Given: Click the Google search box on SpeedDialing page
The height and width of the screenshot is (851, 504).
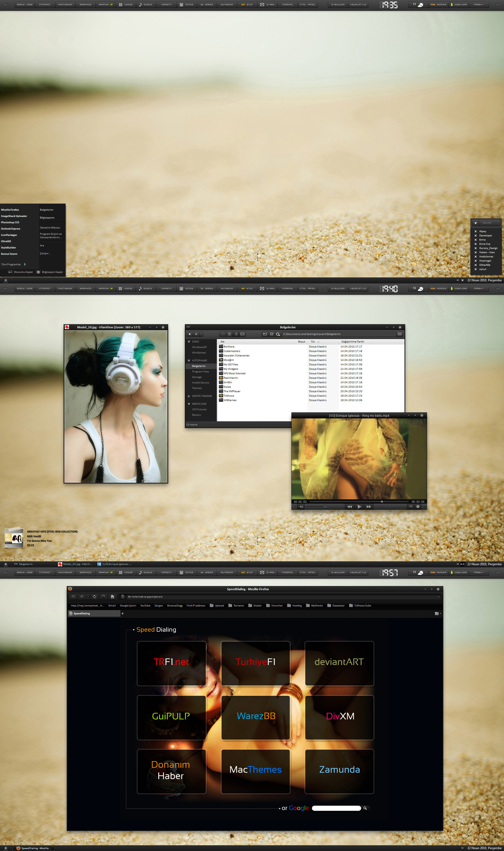Looking at the screenshot, I should coord(336,808).
